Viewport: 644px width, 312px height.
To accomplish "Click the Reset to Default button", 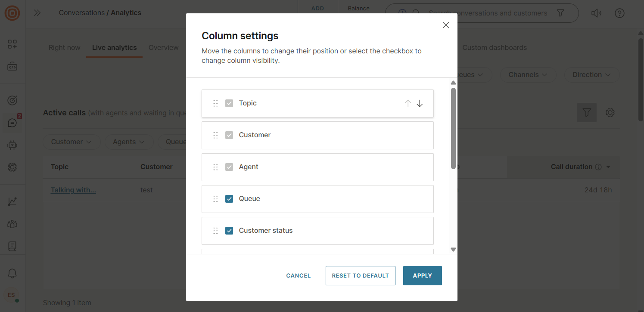I will pos(360,275).
